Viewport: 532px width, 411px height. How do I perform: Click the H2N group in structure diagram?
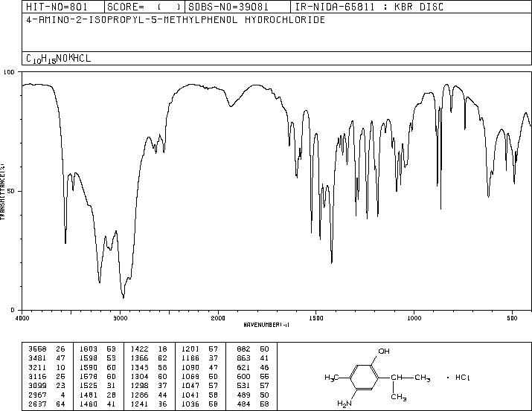(x=344, y=404)
